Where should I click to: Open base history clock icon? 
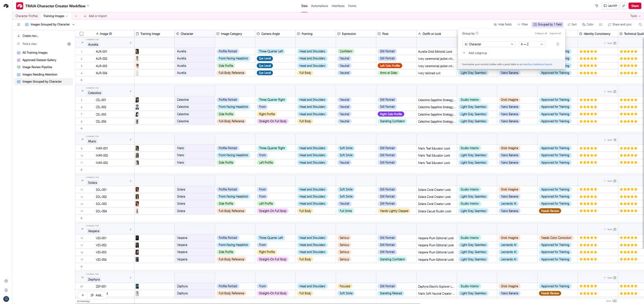[597, 6]
